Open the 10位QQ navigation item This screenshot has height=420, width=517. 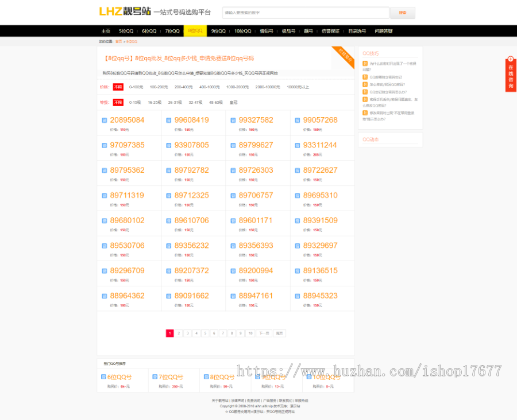[x=243, y=31]
